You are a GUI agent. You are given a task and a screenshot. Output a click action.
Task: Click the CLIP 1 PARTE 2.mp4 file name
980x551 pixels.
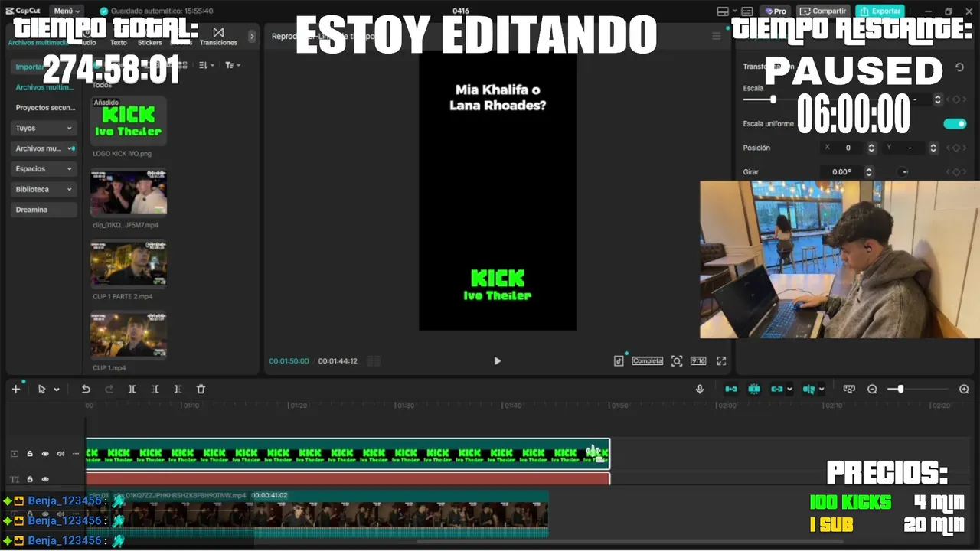(x=122, y=296)
